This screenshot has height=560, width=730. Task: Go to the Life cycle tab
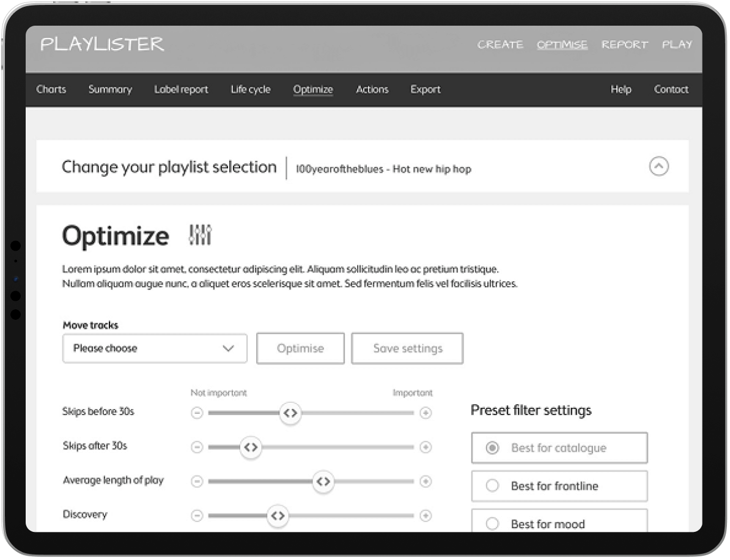(250, 89)
